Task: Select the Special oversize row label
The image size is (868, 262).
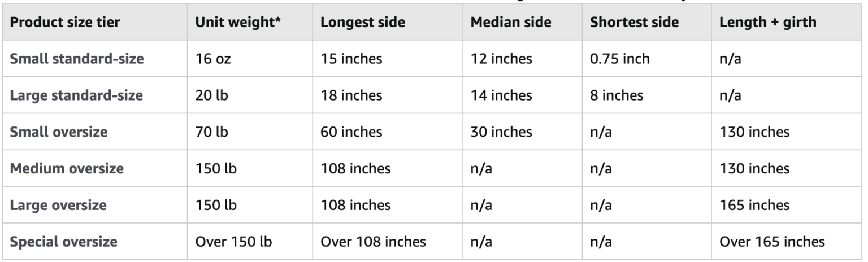Action: pyautogui.click(x=64, y=242)
